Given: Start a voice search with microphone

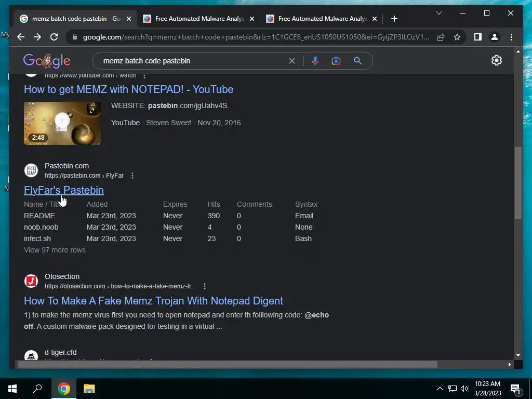Looking at the screenshot, I should pos(315,61).
